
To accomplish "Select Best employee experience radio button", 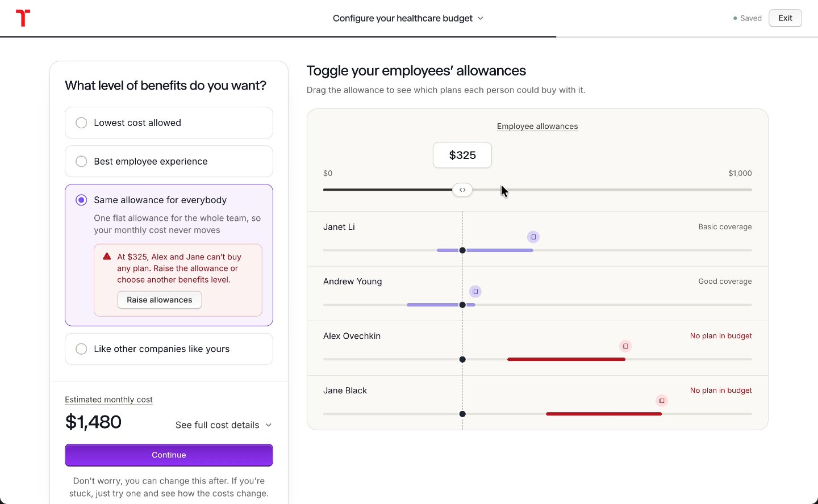I will tap(81, 161).
